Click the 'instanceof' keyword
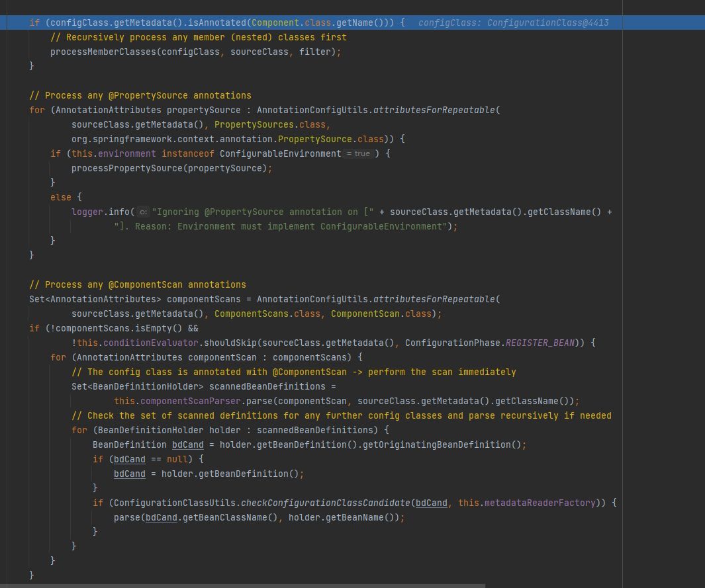 tap(188, 153)
